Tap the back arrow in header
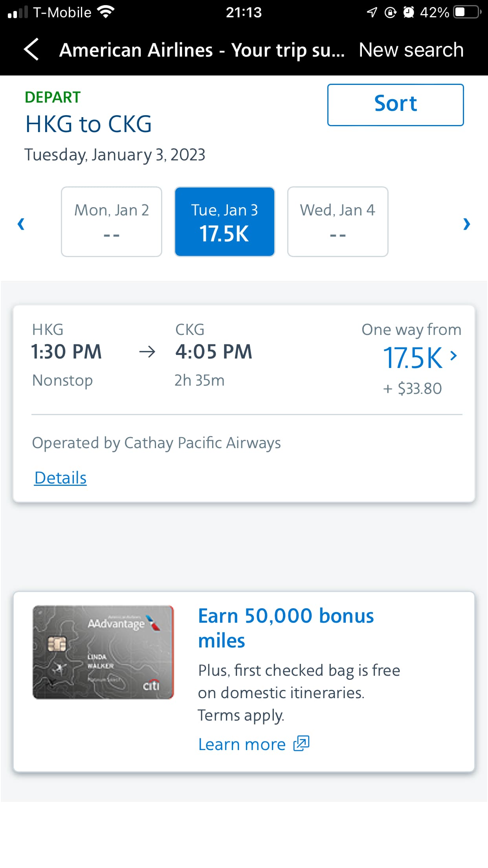 pos(31,50)
